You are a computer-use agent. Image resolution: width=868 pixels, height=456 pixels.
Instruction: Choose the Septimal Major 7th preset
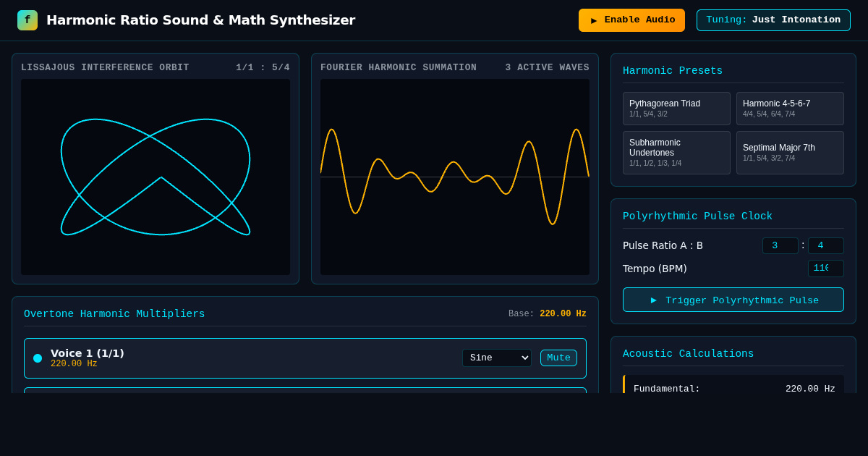point(790,153)
